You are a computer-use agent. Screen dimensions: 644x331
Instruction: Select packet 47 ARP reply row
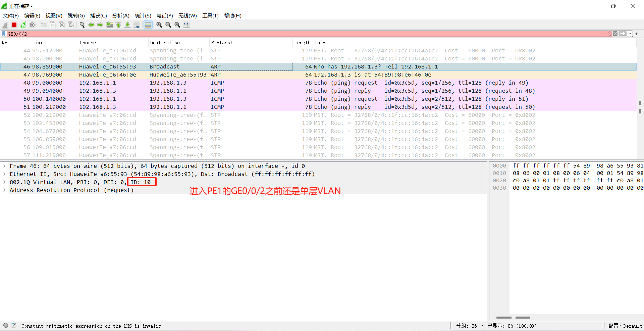coord(318,75)
